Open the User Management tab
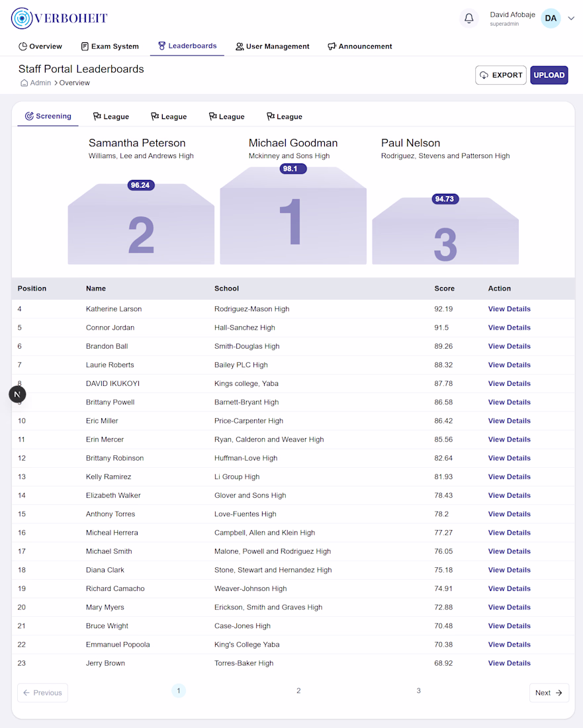This screenshot has width=583, height=728. [x=272, y=46]
